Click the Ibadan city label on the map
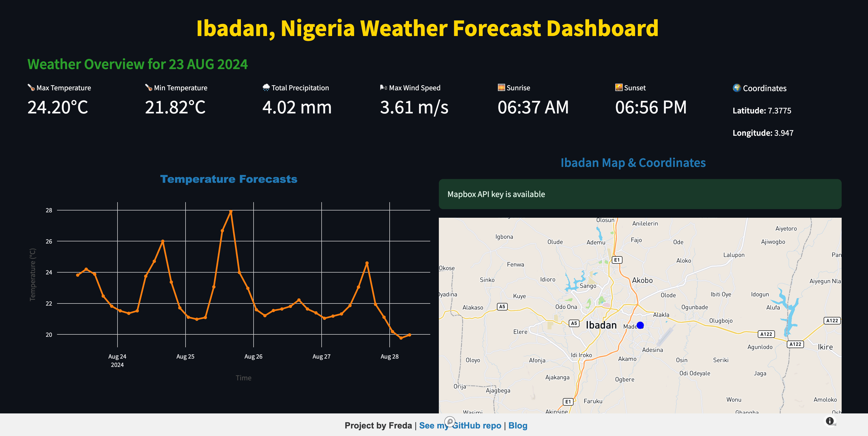868x436 pixels. [601, 325]
